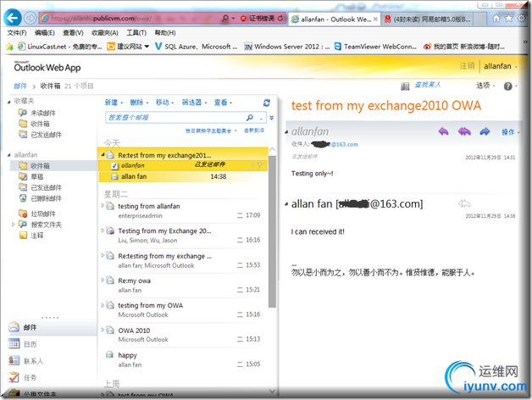Collapse the allanfan mailbox tree

click(x=9, y=155)
